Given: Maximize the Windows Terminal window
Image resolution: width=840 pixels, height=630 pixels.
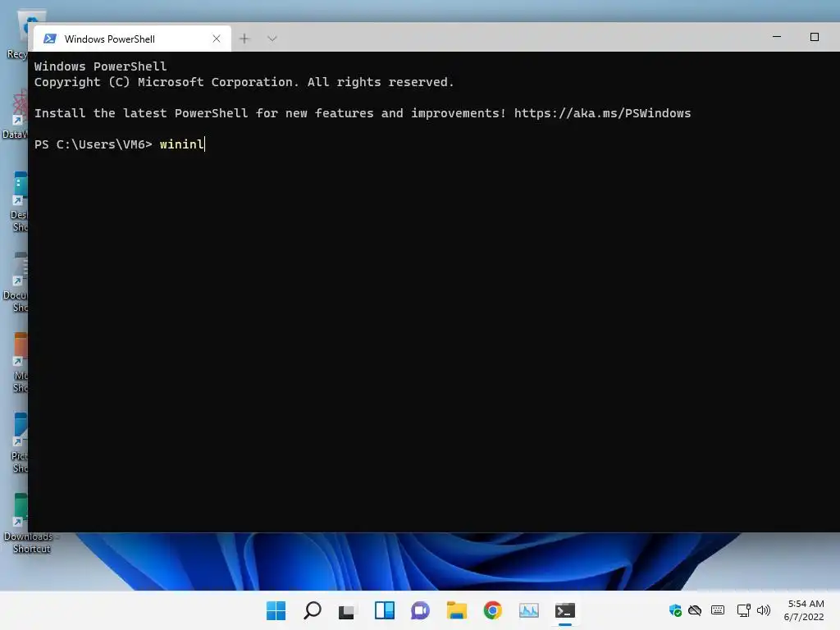Looking at the screenshot, I should point(815,37).
